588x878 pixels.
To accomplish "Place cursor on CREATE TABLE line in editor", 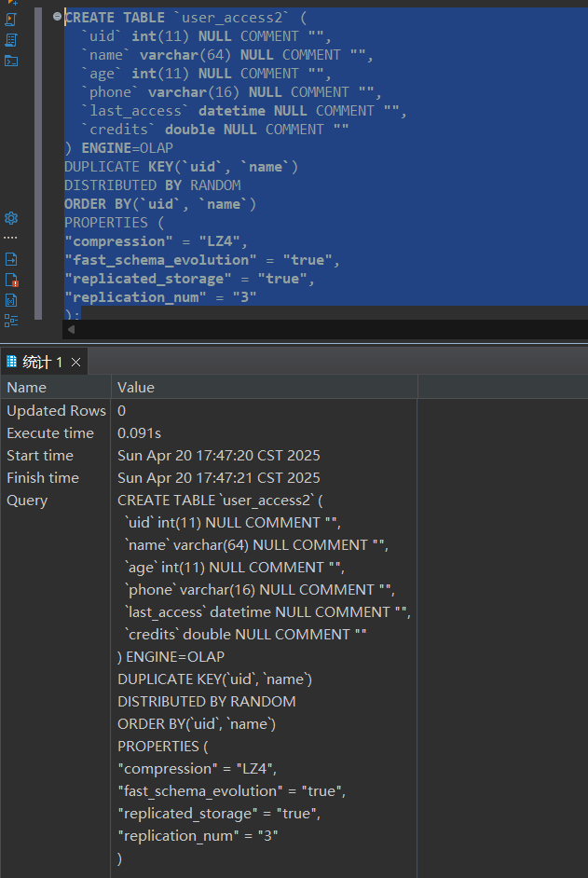I will click(x=185, y=18).
